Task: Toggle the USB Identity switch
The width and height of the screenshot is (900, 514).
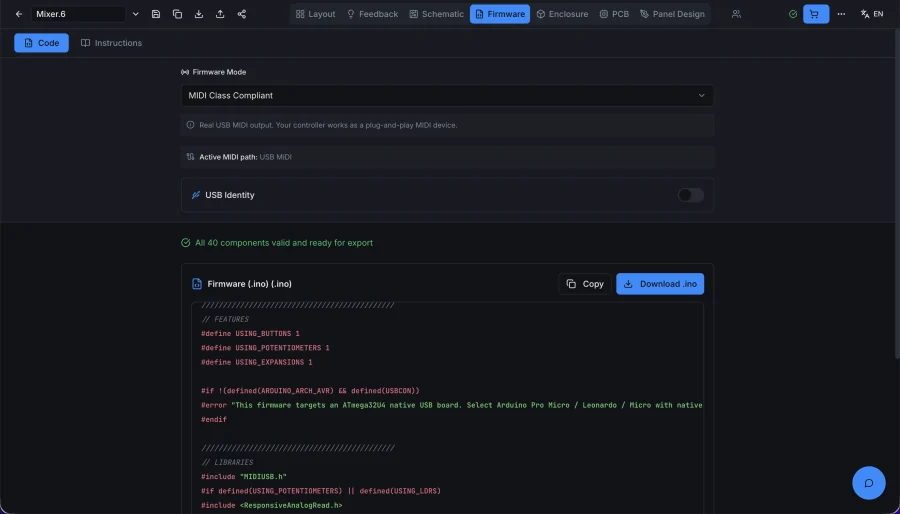Action: [x=690, y=195]
